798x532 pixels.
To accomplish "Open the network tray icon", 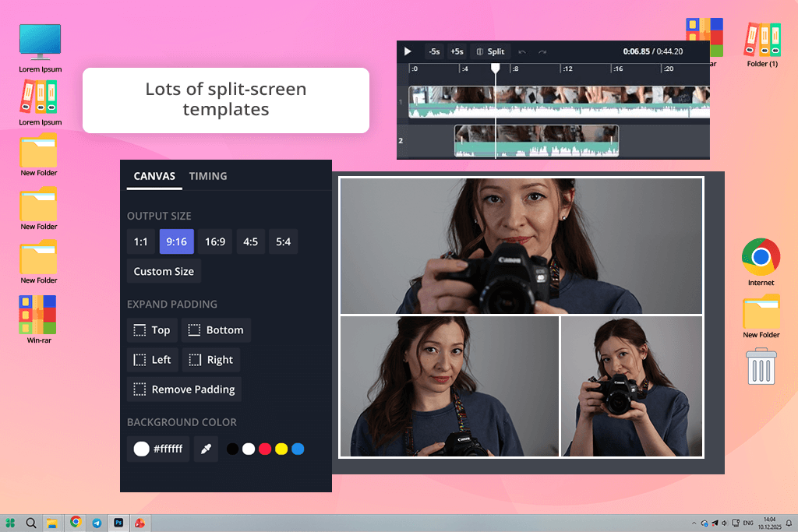I will point(736,523).
